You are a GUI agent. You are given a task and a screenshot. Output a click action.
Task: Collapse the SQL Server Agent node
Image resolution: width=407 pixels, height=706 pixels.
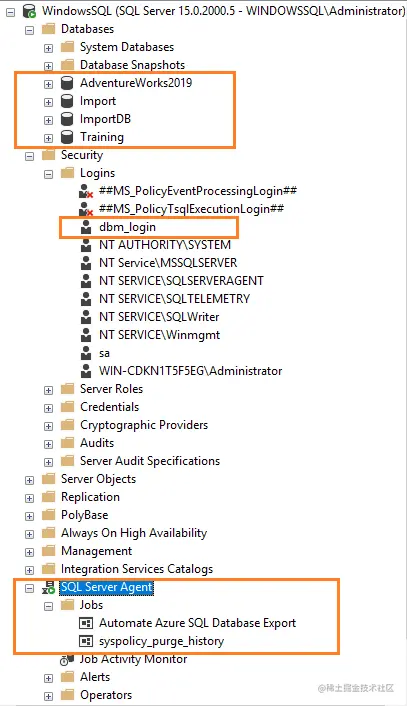click(x=30, y=588)
